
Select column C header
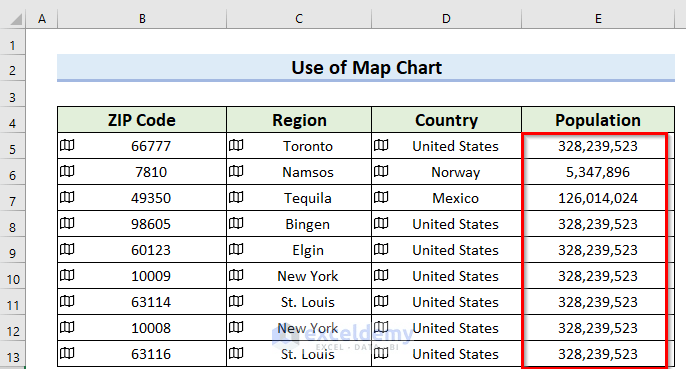pyautogui.click(x=299, y=19)
